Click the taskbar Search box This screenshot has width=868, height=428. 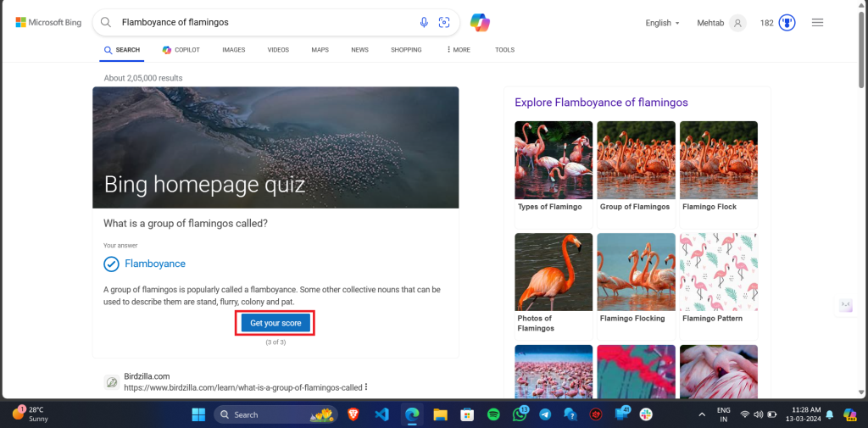point(275,414)
